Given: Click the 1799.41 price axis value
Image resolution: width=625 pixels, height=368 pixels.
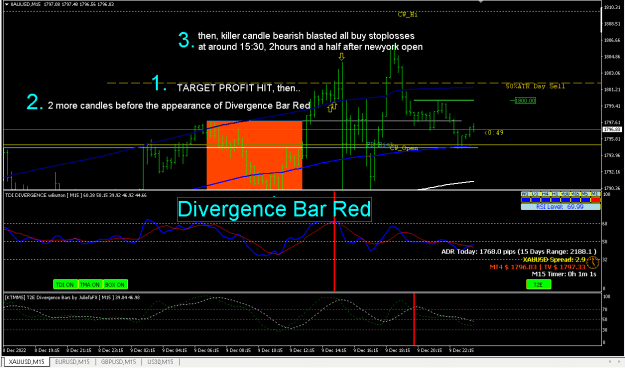Looking at the screenshot, I should 612,106.
